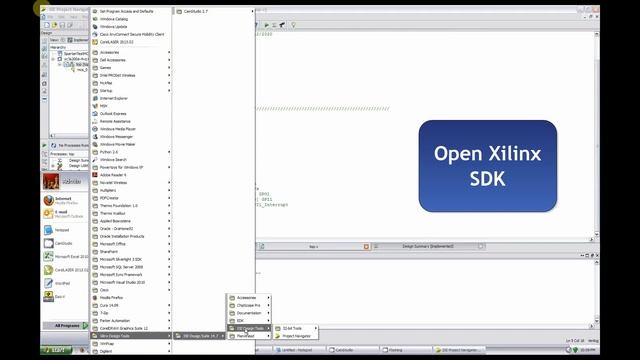Click the ISE editor vertical scrollbar
The image size is (640, 360).
(597, 135)
